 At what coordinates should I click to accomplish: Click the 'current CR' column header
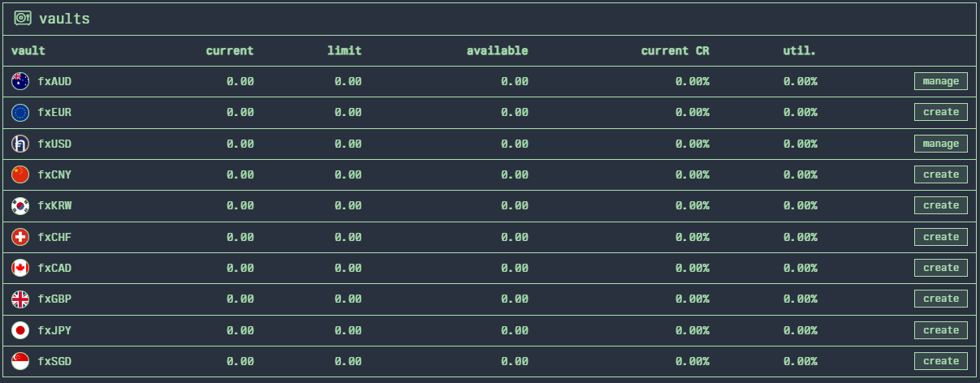pyautogui.click(x=675, y=50)
